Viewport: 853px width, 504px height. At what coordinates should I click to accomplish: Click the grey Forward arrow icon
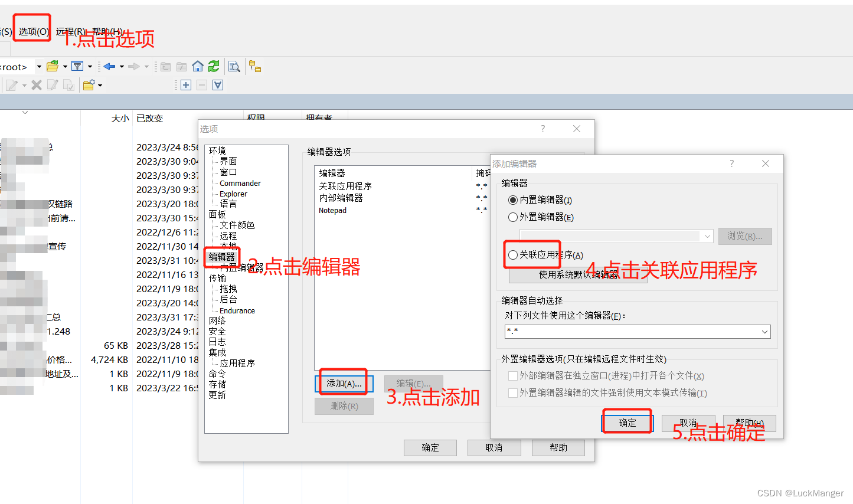[x=134, y=66]
